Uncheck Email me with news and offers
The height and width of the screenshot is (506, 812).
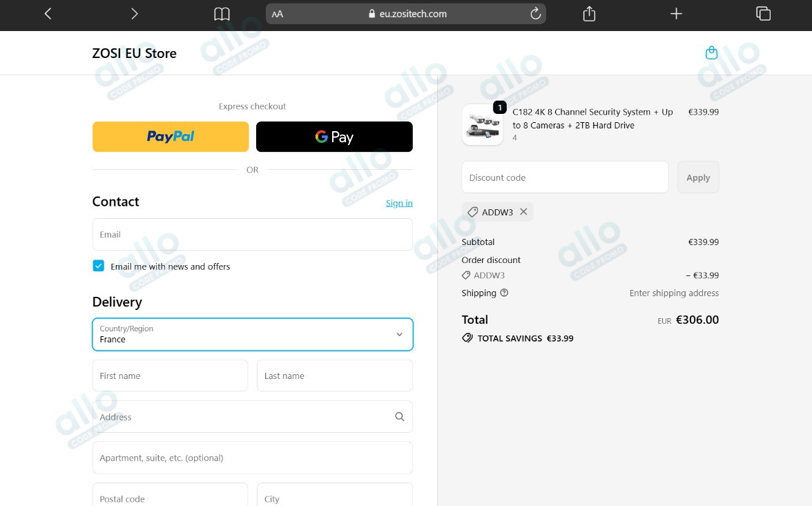click(99, 266)
